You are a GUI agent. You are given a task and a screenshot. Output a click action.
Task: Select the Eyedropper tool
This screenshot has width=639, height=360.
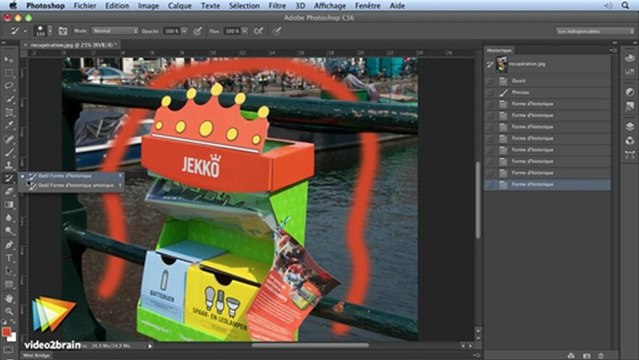[9, 125]
